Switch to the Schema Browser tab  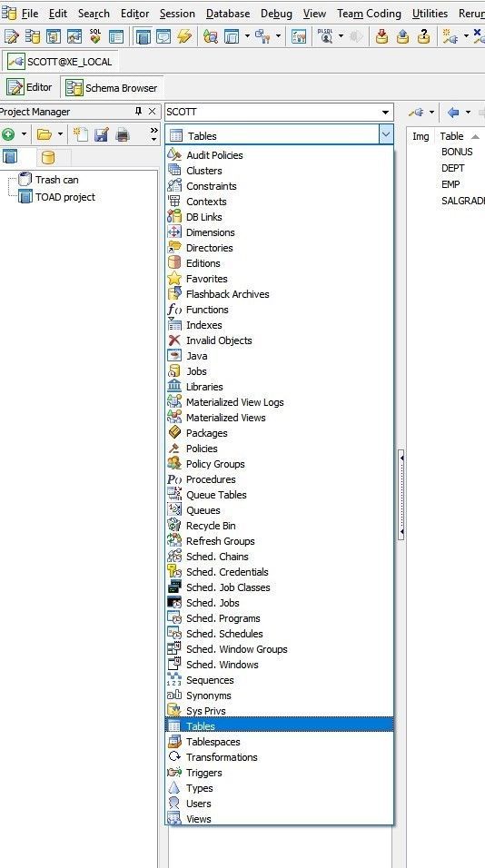(113, 87)
